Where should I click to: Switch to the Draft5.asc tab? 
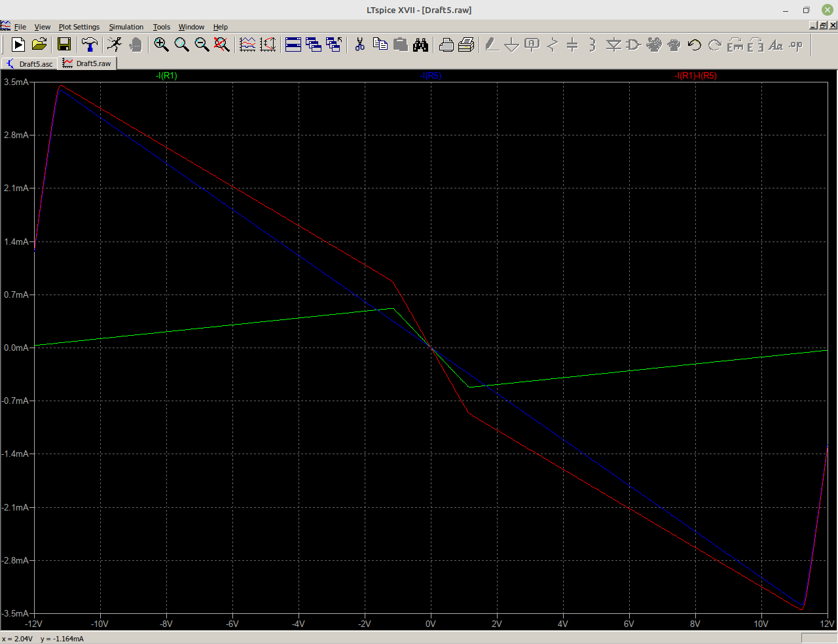tap(29, 63)
